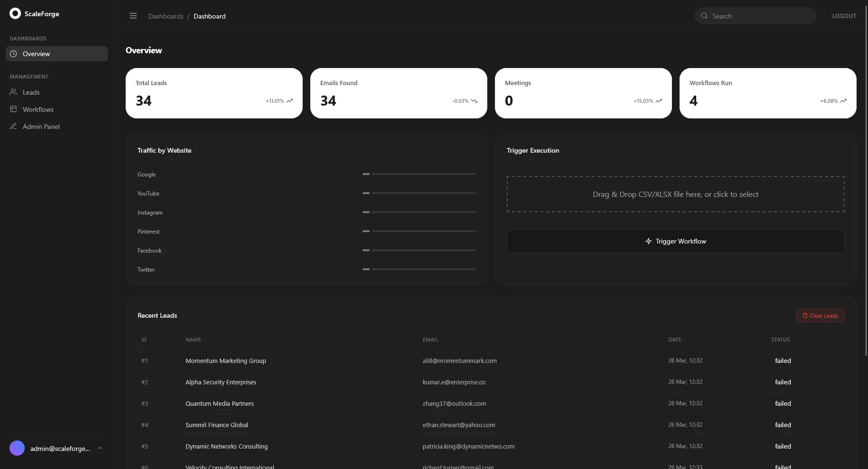The height and width of the screenshot is (469, 868).
Task: Click the Dashboards breadcrumb link
Action: pyautogui.click(x=166, y=16)
